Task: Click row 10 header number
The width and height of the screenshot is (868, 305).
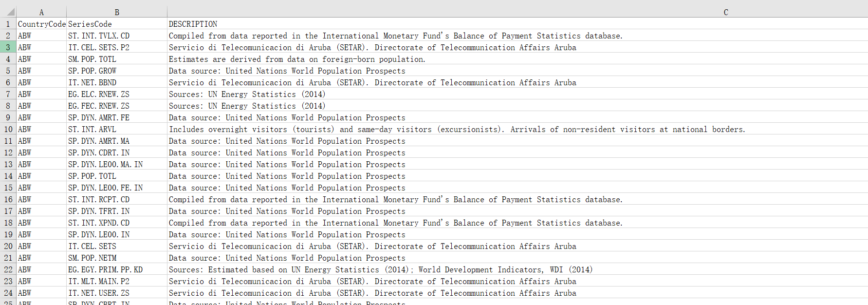Action: (8, 129)
